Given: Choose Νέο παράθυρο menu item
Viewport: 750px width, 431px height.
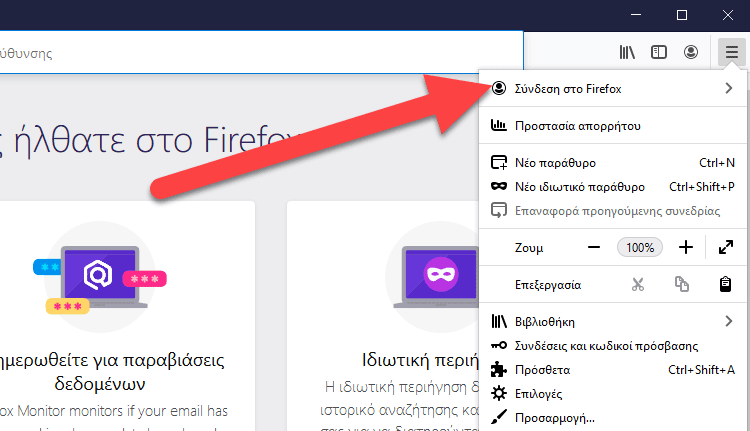Looking at the screenshot, I should pos(613,163).
